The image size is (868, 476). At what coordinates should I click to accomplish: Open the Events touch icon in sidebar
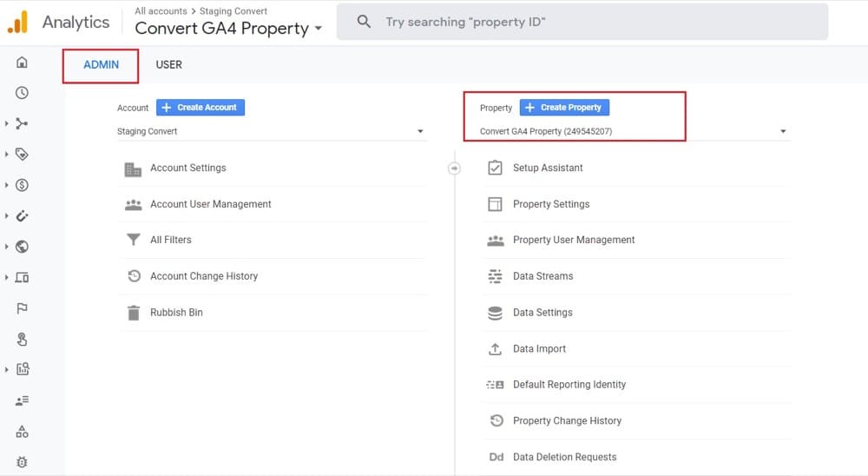click(22, 339)
